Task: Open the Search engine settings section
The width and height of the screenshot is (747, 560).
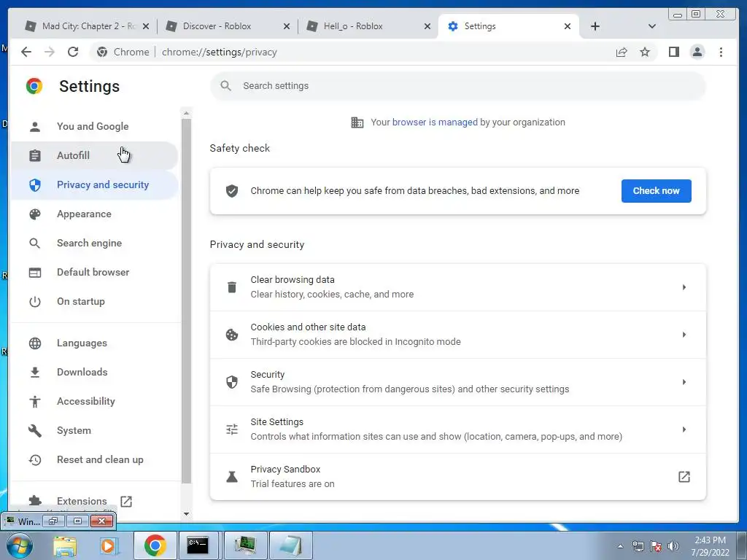Action: [94, 243]
